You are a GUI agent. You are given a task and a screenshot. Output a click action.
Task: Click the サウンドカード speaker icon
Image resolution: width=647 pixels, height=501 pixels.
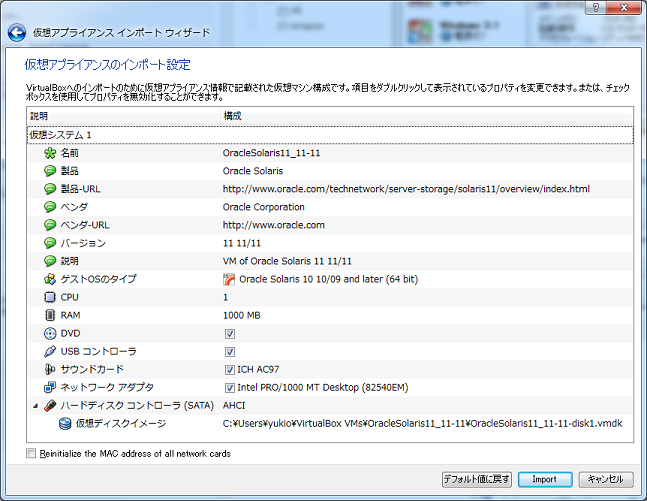[50, 369]
